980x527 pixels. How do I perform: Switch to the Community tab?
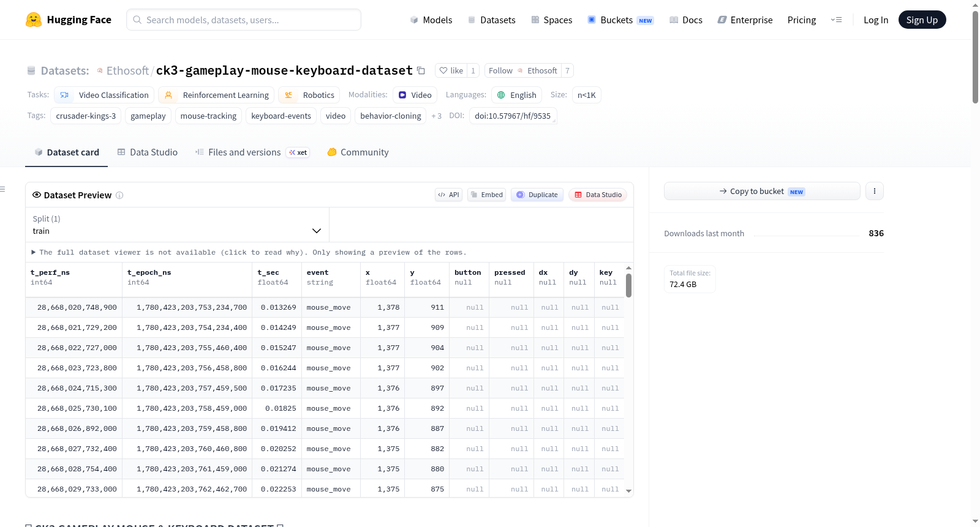click(358, 152)
